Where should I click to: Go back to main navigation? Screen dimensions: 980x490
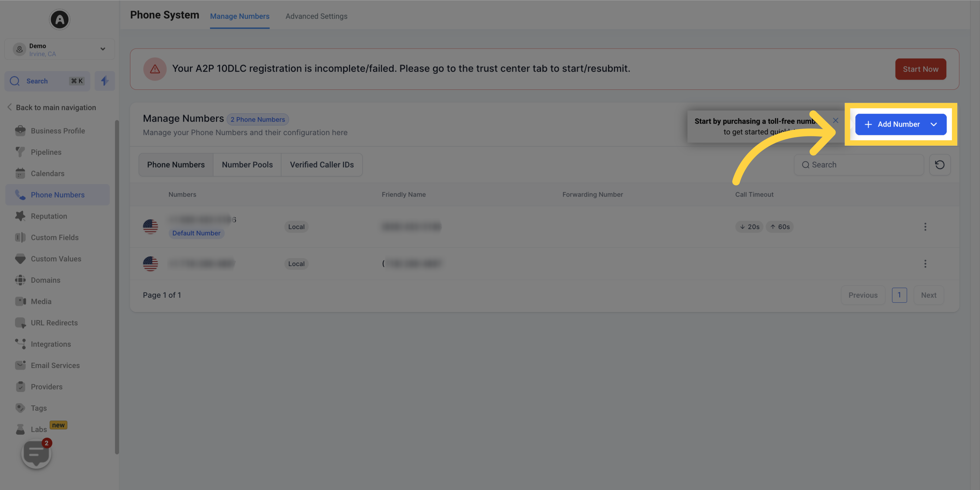pos(52,108)
